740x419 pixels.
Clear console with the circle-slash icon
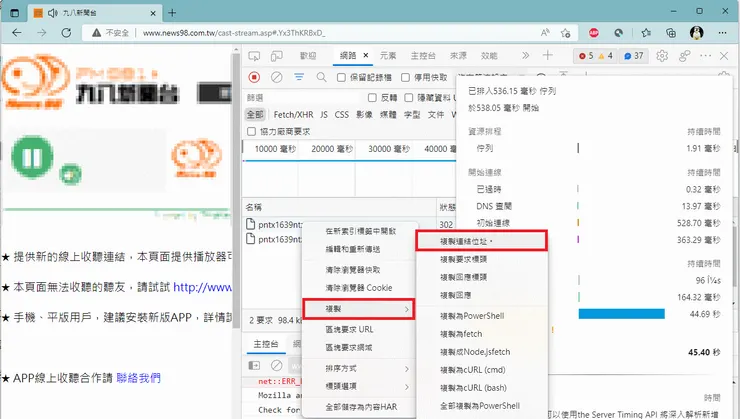pyautogui.click(x=277, y=365)
